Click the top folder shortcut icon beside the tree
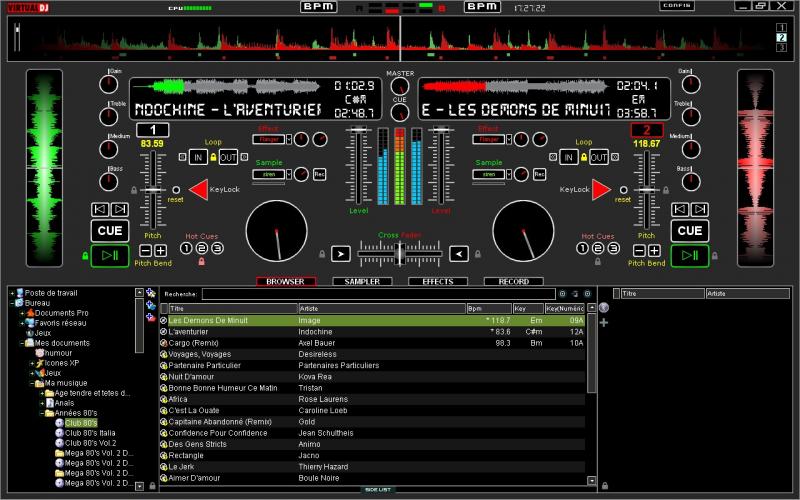The image size is (800, 500). (151, 293)
